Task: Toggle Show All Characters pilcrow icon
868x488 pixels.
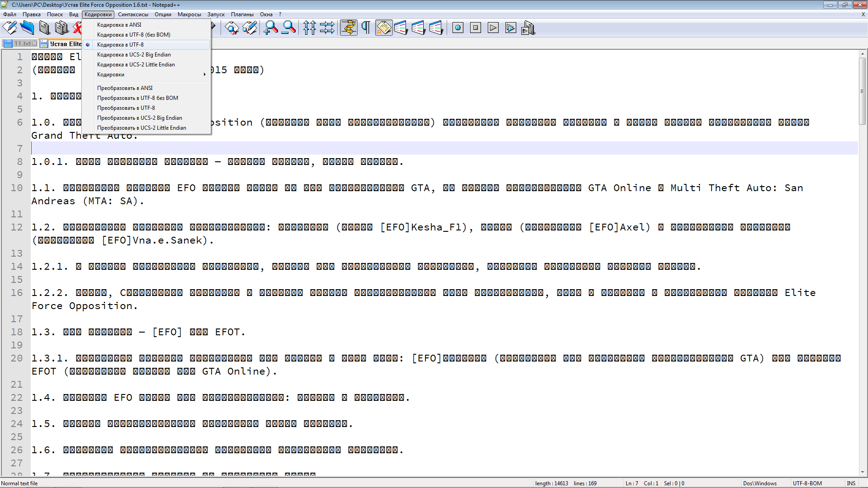Action: (366, 28)
